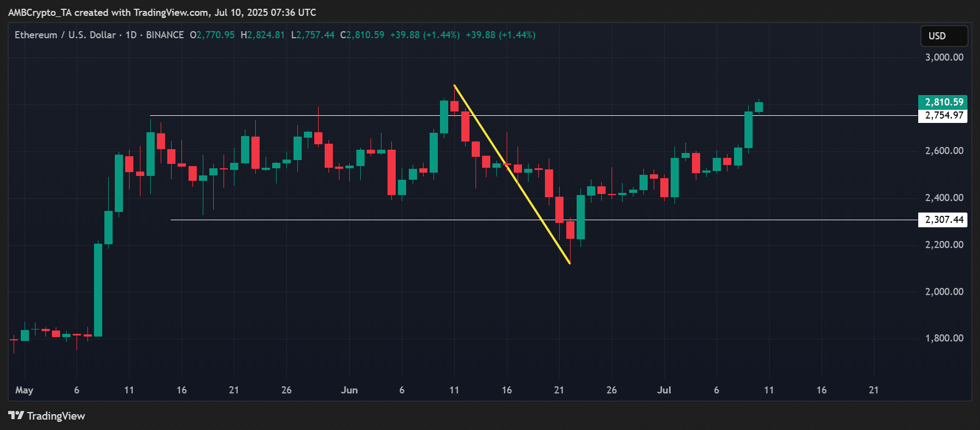The width and height of the screenshot is (980, 430).
Task: Click the TradingView logo icon
Action: tap(16, 416)
